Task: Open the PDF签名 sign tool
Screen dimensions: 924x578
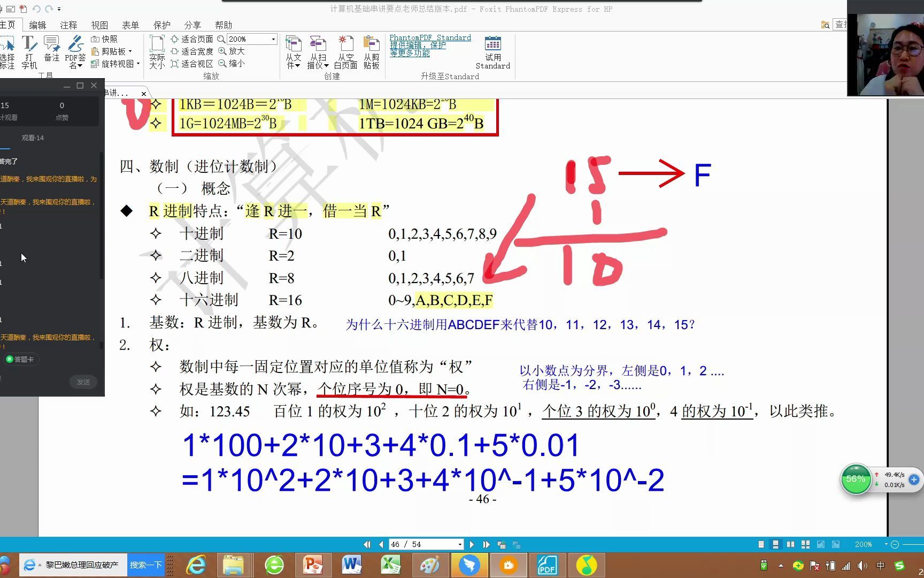Action: [75, 52]
